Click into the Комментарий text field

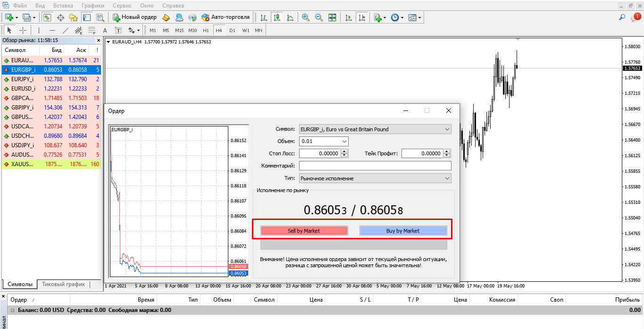tap(375, 166)
